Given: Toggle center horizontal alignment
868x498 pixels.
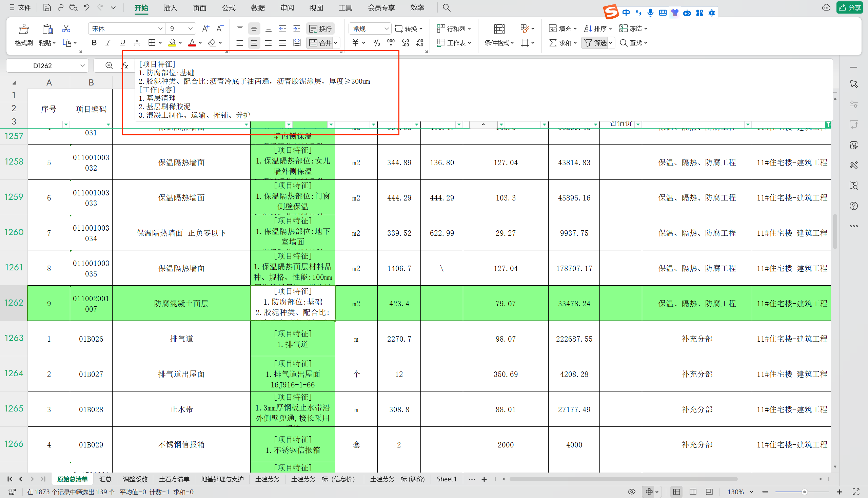Looking at the screenshot, I should [x=254, y=43].
